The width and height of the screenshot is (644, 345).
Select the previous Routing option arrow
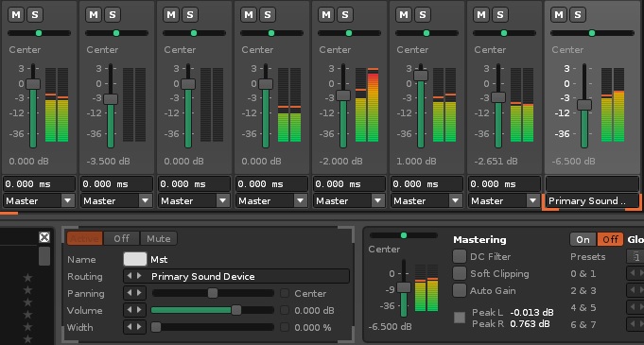(130, 276)
